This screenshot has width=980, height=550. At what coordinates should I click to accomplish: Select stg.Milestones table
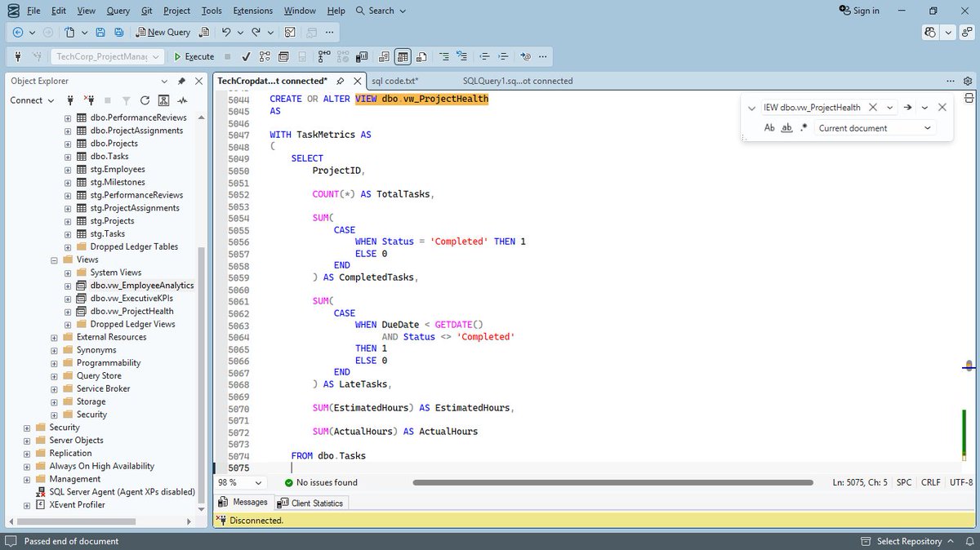118,182
